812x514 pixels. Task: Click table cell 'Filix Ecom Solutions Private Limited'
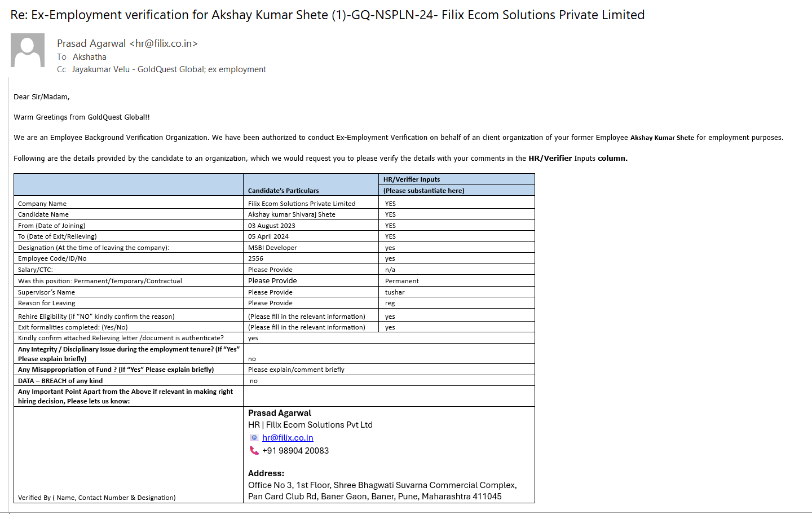302,204
